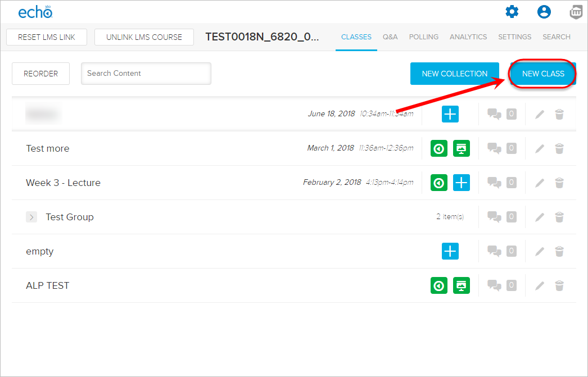
Task: Open the discussion comments icon for Week 3 - Lecture
Action: pos(495,183)
